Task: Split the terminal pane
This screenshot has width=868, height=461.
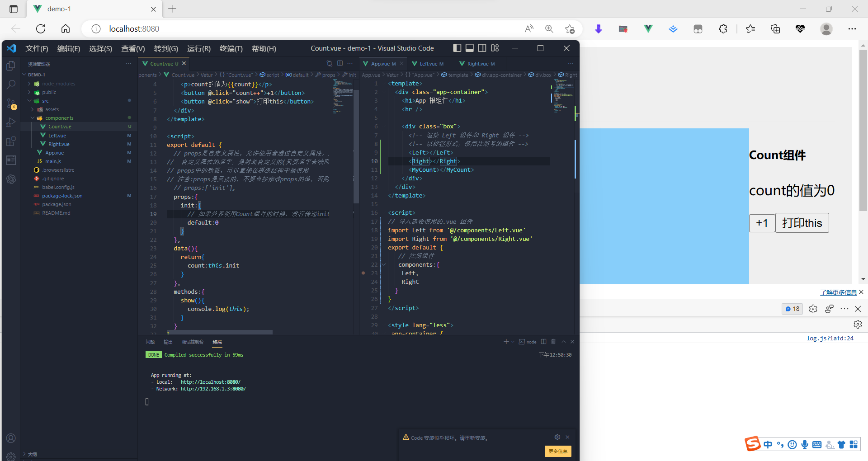Action: click(543, 342)
